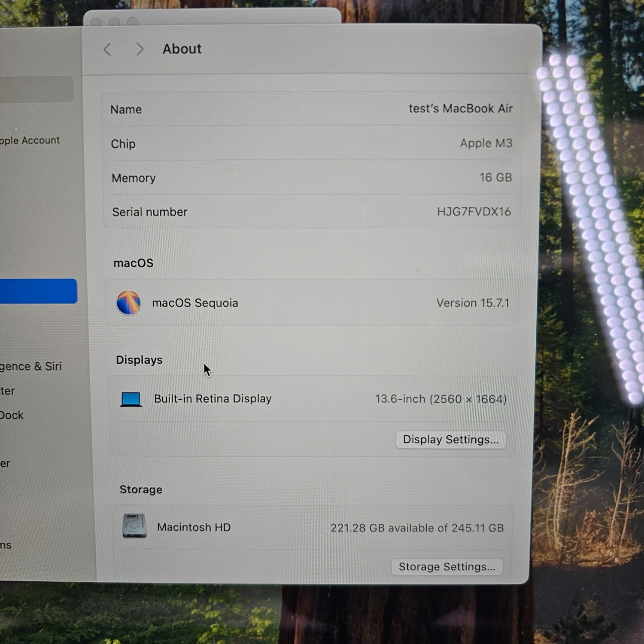
Task: Go back with the left chevron
Action: (107, 50)
